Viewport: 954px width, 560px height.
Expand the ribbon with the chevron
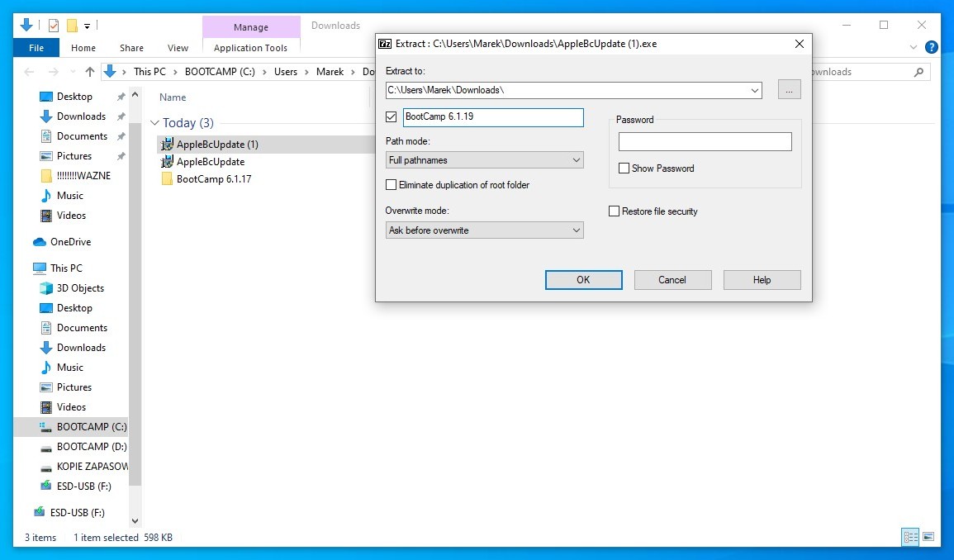tap(913, 47)
